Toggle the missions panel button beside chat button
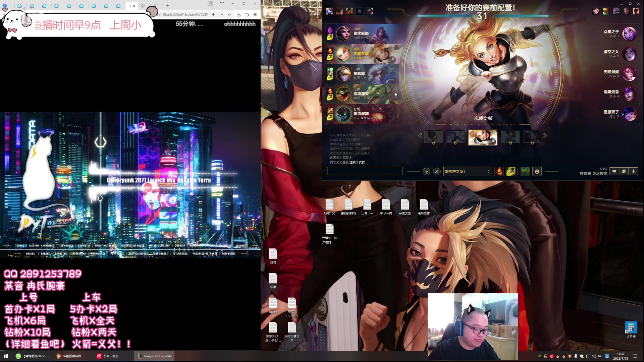The image size is (644, 362). click(x=624, y=171)
